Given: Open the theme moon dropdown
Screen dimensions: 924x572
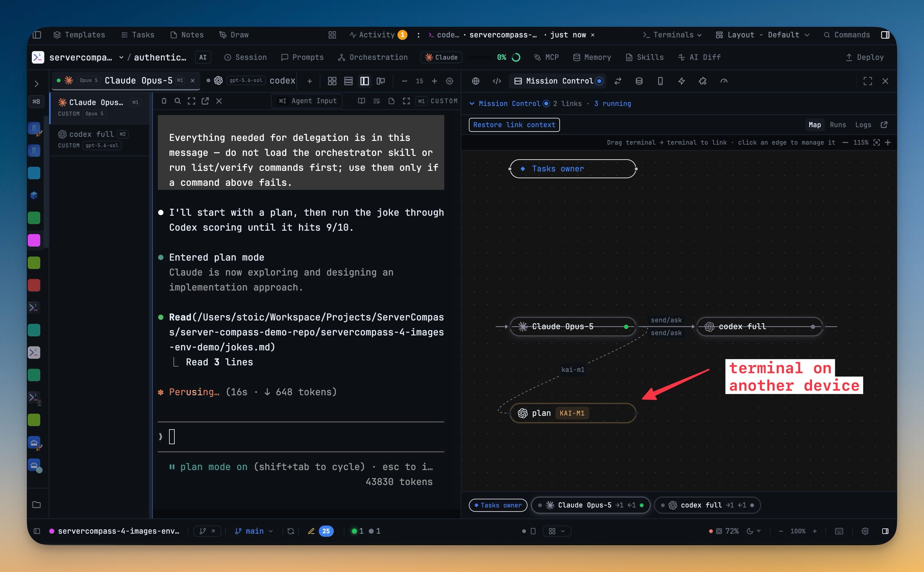Looking at the screenshot, I should [x=754, y=531].
